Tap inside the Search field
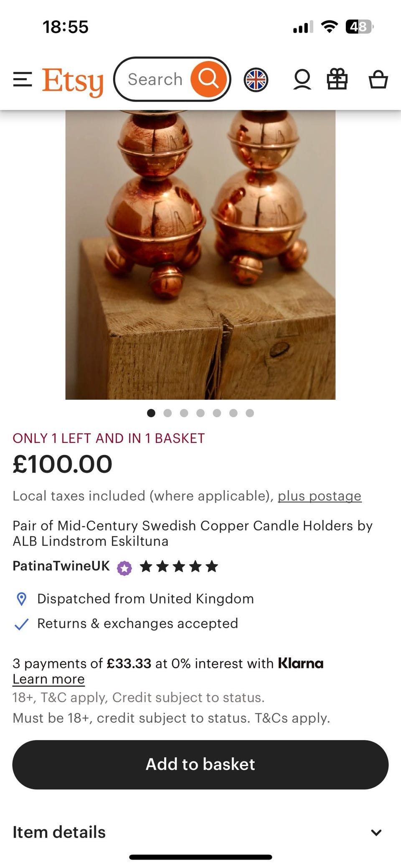This screenshot has height=868, width=401. (x=155, y=79)
